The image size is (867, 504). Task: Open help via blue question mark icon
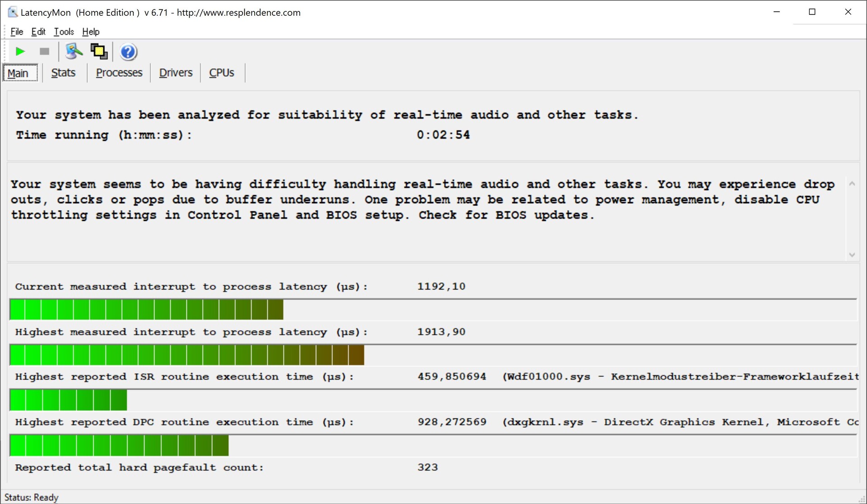(128, 52)
